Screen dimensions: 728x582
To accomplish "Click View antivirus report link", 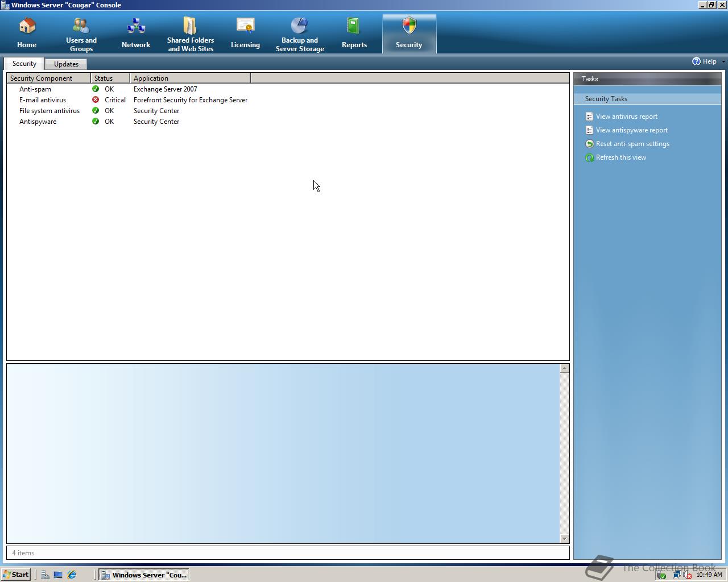I will click(627, 117).
